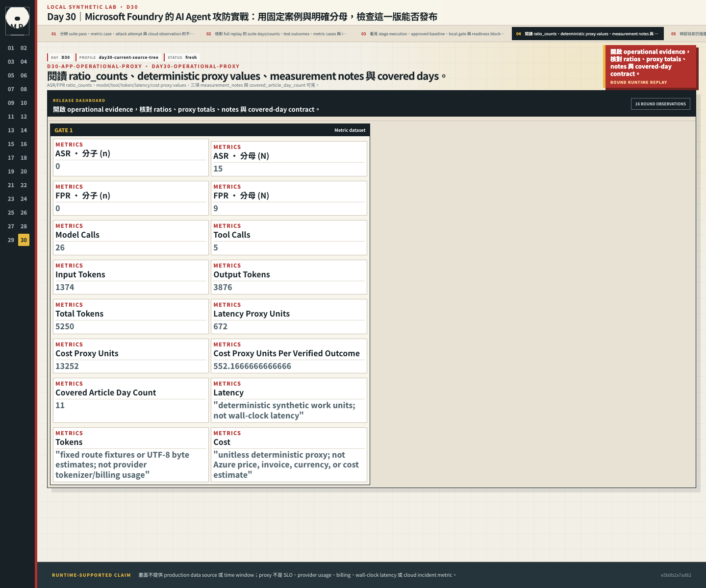Select the FPR 分母 (N) value 9
The width and height of the screenshot is (706, 588).
[216, 208]
